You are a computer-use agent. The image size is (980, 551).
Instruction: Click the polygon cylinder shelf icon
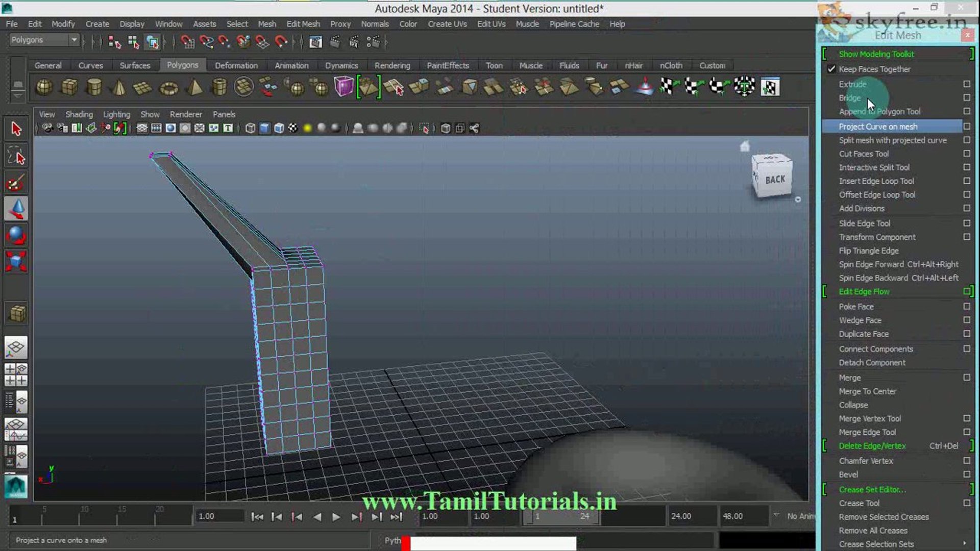(94, 87)
